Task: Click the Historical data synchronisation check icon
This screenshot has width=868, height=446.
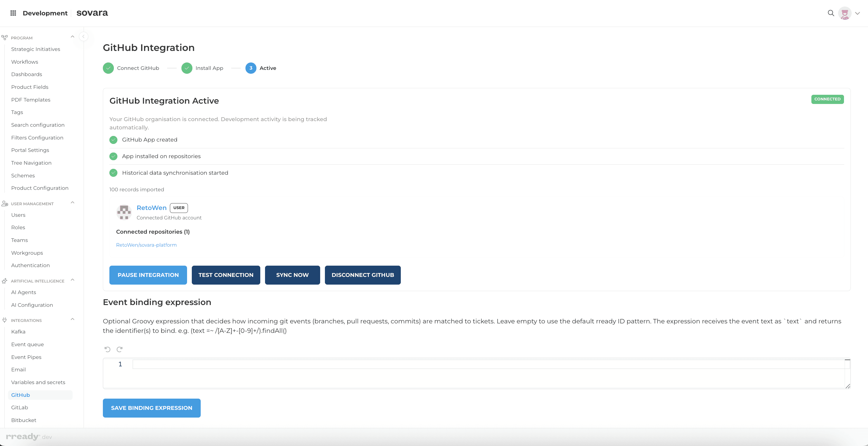Action: [x=113, y=173]
